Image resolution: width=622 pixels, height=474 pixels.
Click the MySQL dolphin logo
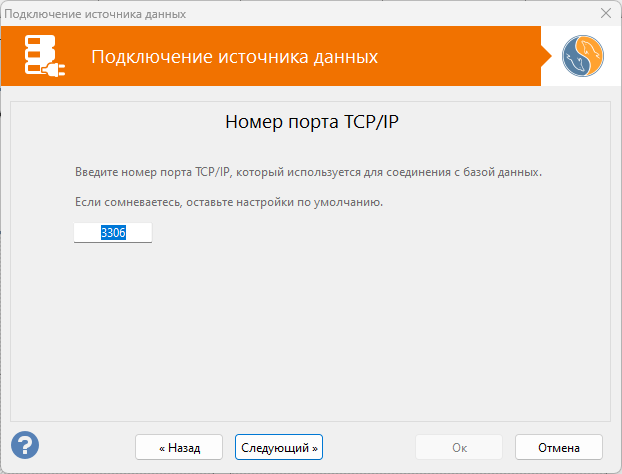click(x=582, y=57)
